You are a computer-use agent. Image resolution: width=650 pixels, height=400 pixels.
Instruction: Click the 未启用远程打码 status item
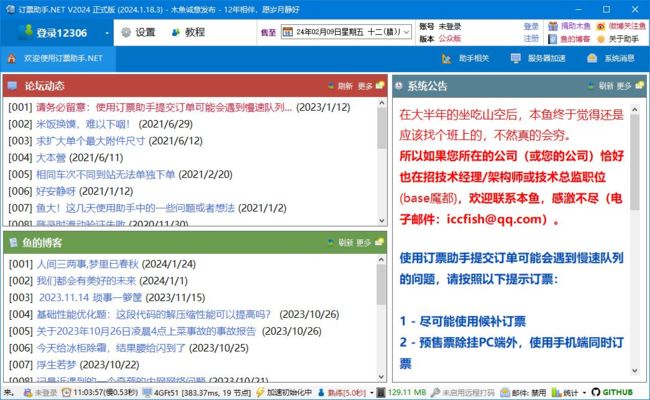pyautogui.click(x=463, y=392)
